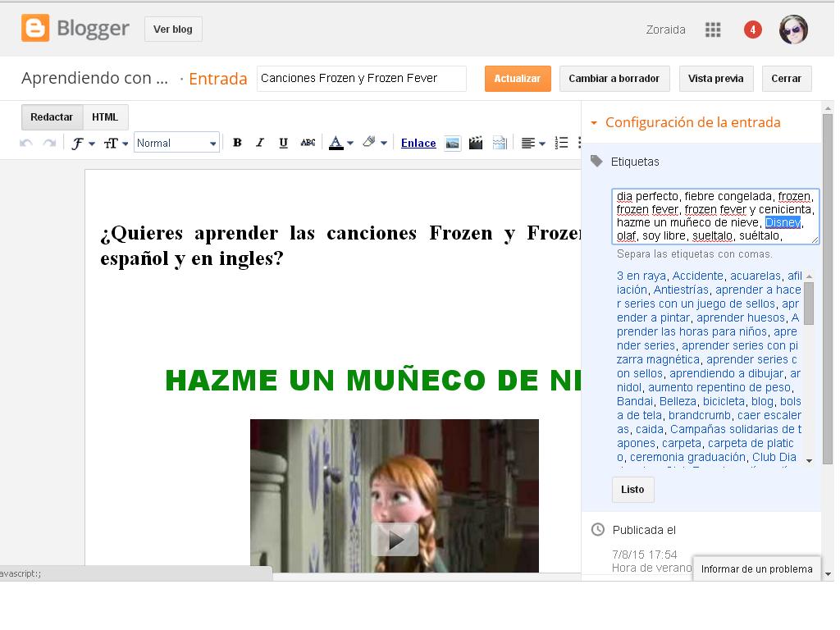Select the 'acuarelas' label suggestion
The width and height of the screenshot is (840, 630).
coord(756,276)
